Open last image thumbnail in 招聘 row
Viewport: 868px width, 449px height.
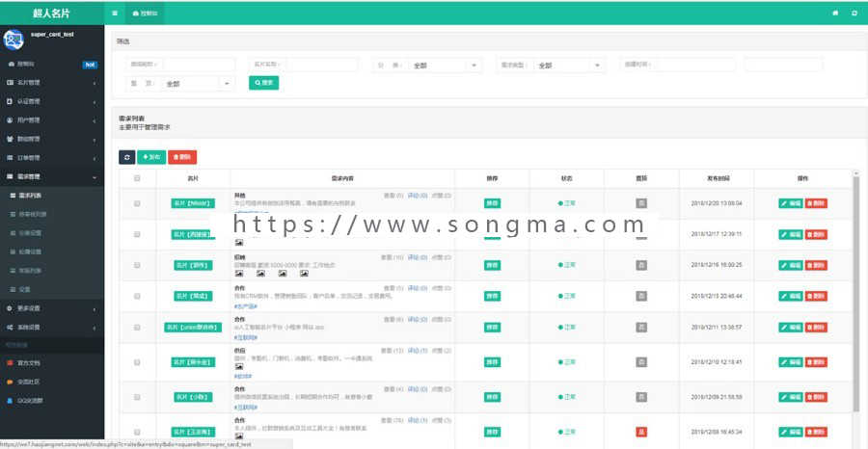[304, 274]
